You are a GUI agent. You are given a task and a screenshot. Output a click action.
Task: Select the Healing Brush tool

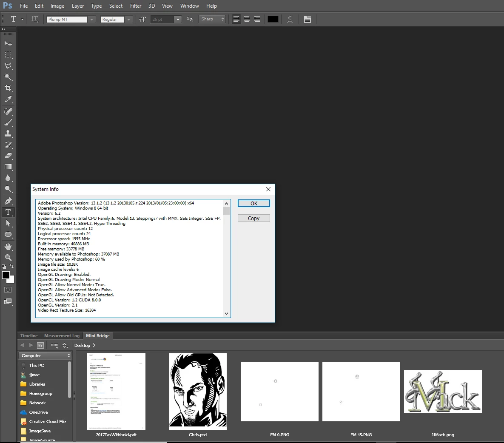(x=8, y=111)
